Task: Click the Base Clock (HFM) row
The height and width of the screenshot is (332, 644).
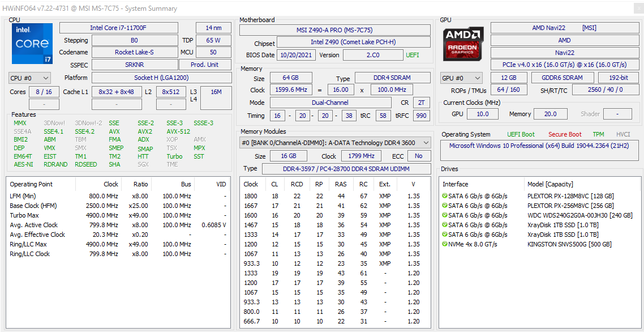Action: click(118, 206)
